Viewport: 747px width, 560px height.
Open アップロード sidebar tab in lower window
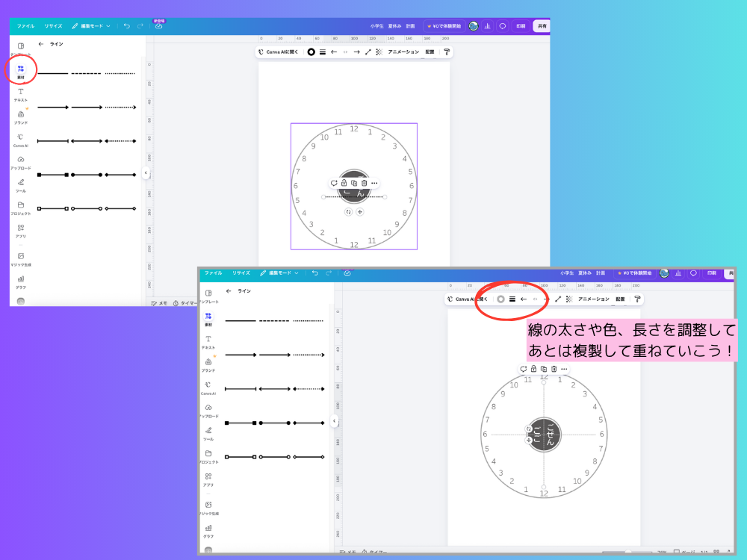pyautogui.click(x=208, y=411)
